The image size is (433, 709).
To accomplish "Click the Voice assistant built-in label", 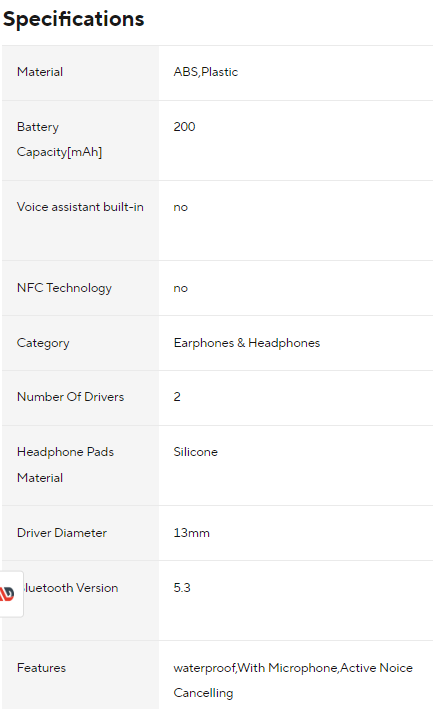I will tap(80, 207).
